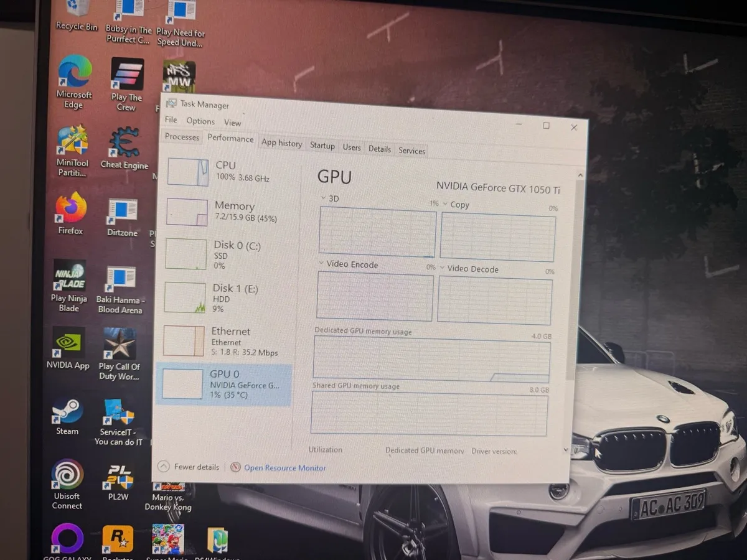Switch to the Services tab
The image size is (747, 560).
411,151
